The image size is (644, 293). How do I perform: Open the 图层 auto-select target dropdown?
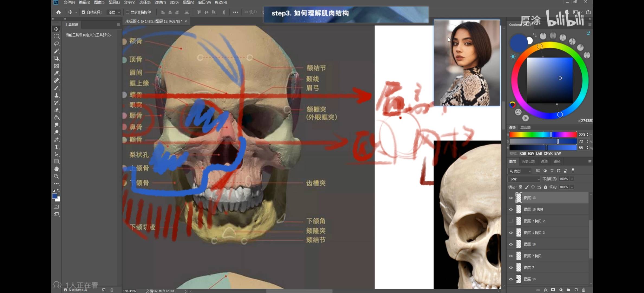click(114, 12)
